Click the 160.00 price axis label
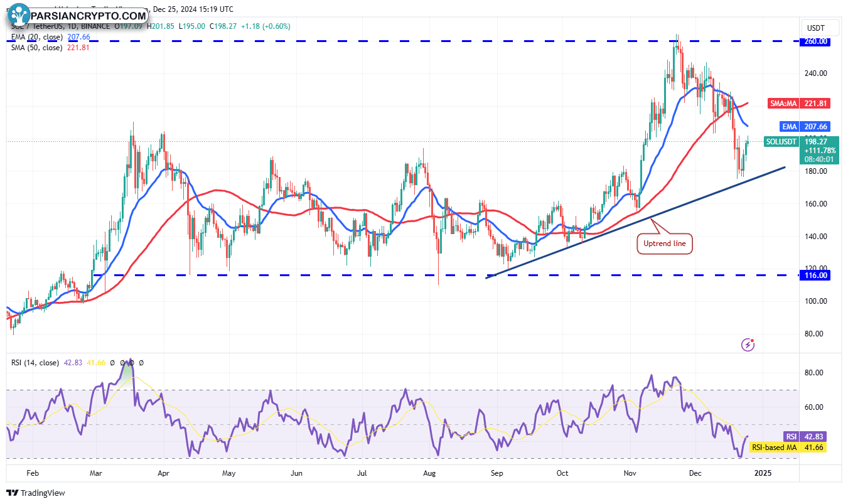Screen dimensions: 848x504 click(816, 204)
